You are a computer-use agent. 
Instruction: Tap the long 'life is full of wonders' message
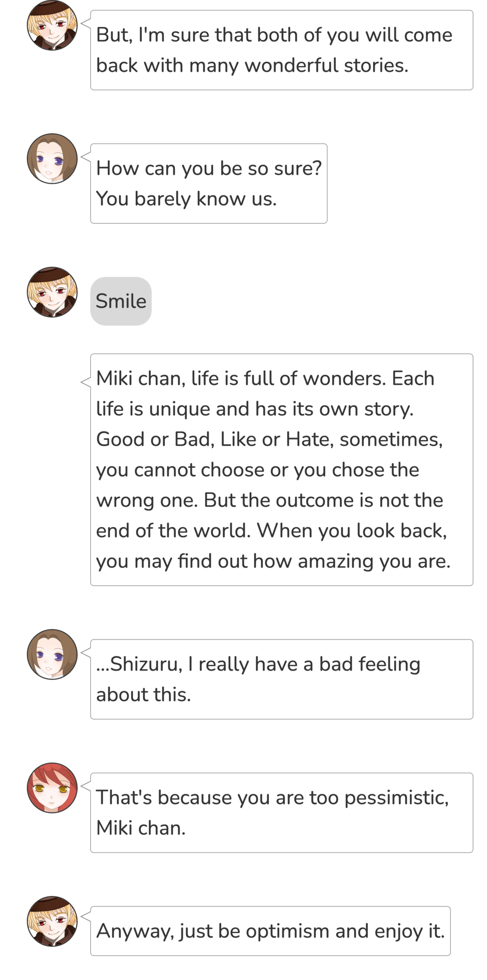pyautogui.click(x=281, y=470)
